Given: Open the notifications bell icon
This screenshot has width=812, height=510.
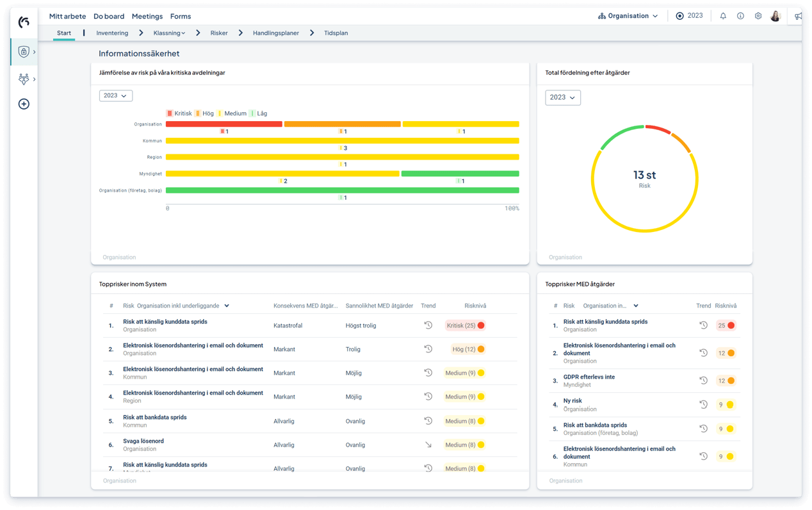Looking at the screenshot, I should click(x=723, y=16).
